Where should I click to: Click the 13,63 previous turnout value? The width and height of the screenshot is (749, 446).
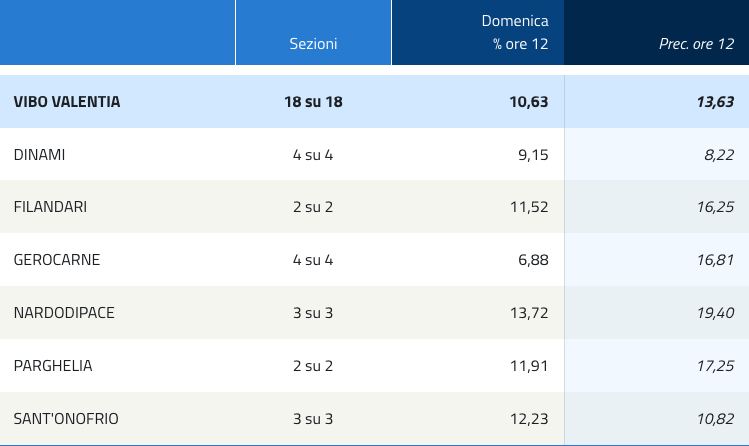(x=716, y=102)
